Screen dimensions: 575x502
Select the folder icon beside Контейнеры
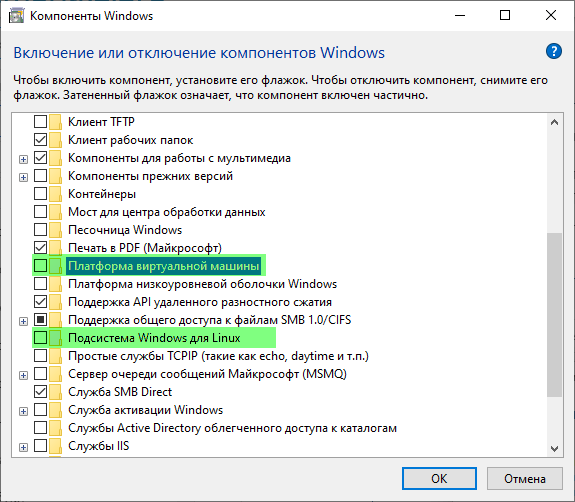[x=55, y=194]
